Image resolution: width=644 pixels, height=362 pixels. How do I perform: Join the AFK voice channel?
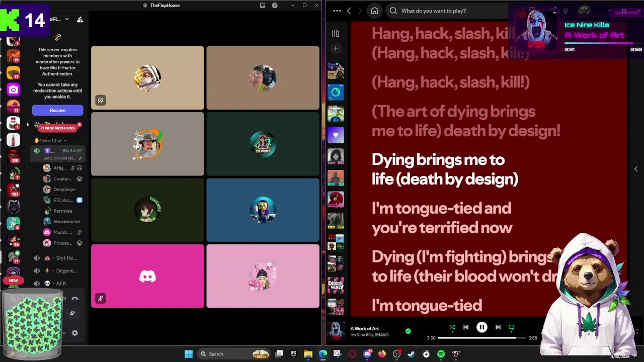[59, 284]
